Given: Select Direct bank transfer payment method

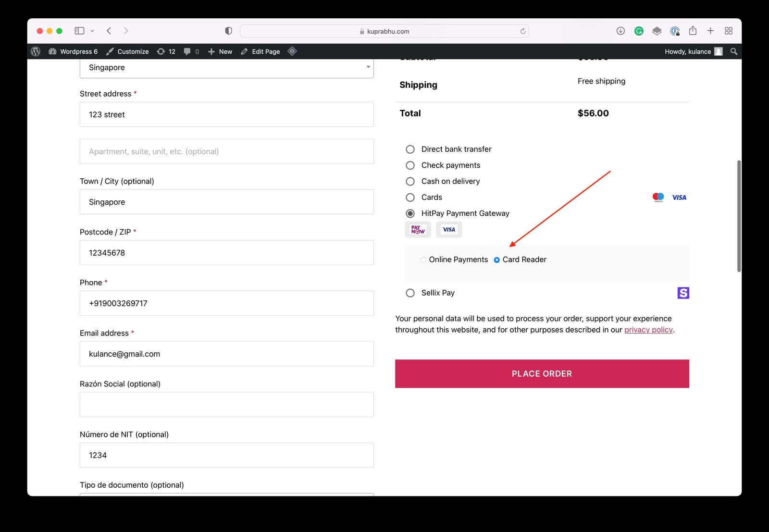Looking at the screenshot, I should tap(410, 149).
